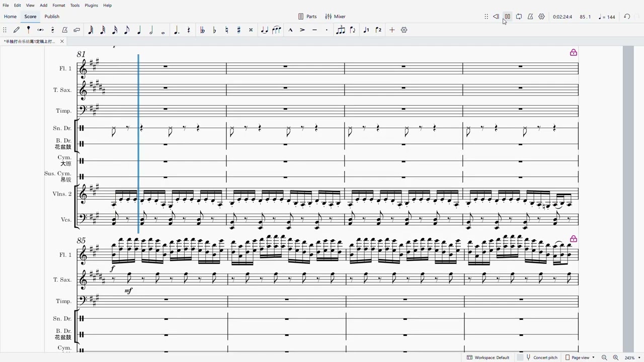Screen dimensions: 644x362
Task: Open the Plugins menu
Action: (x=91, y=5)
